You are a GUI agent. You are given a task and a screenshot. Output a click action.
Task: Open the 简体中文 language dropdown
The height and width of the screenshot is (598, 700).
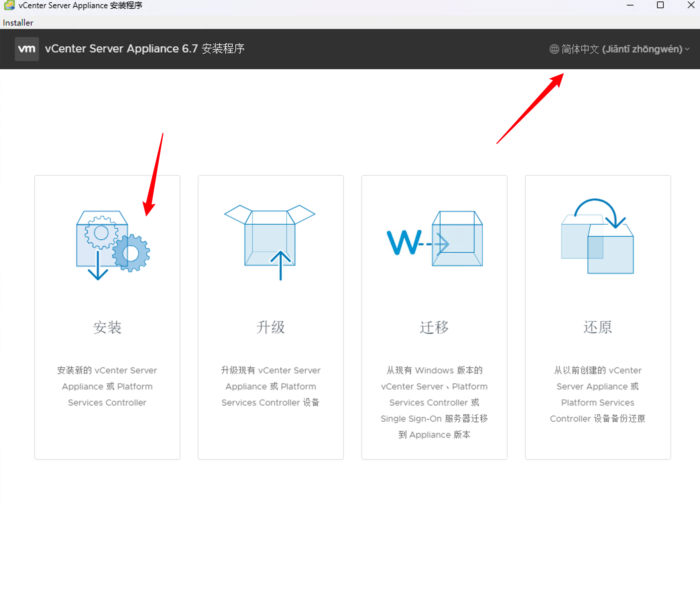[x=620, y=49]
